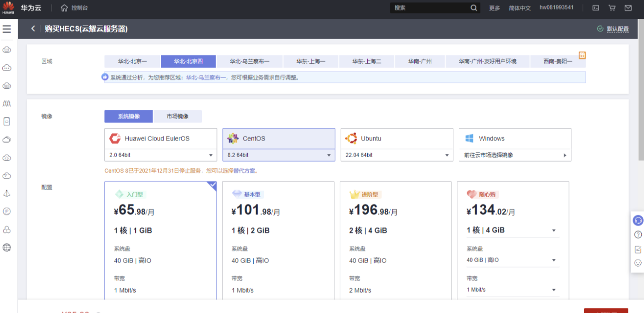Click the sailboat icon in sidebar
The width and height of the screenshot is (644, 313).
(6, 193)
